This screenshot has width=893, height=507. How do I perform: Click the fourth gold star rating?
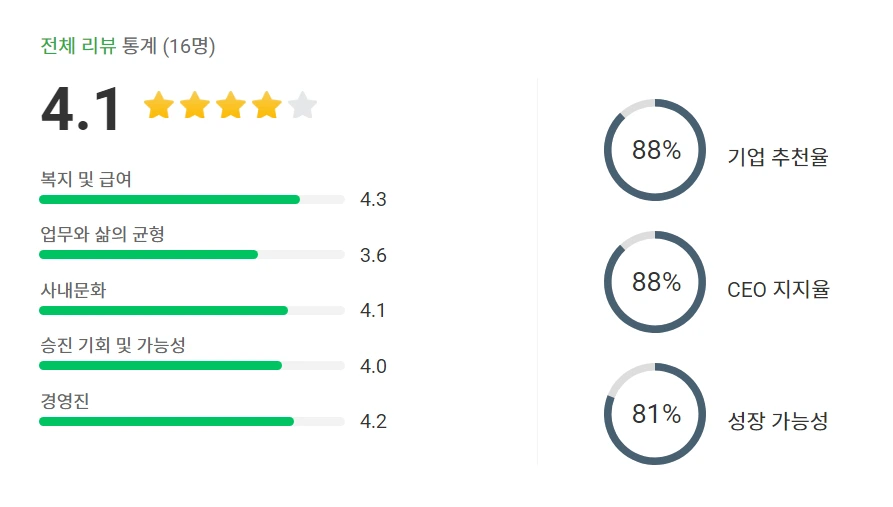point(267,105)
